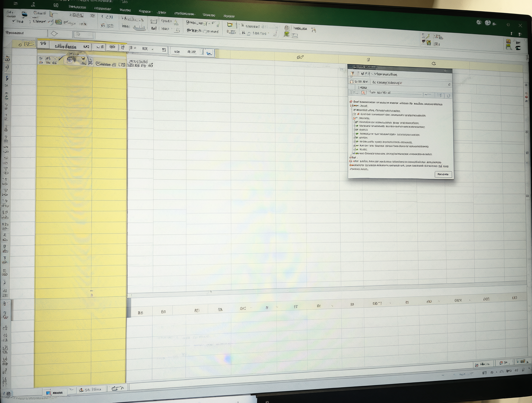Click the only button at the dialog's bottom right

coord(443,174)
